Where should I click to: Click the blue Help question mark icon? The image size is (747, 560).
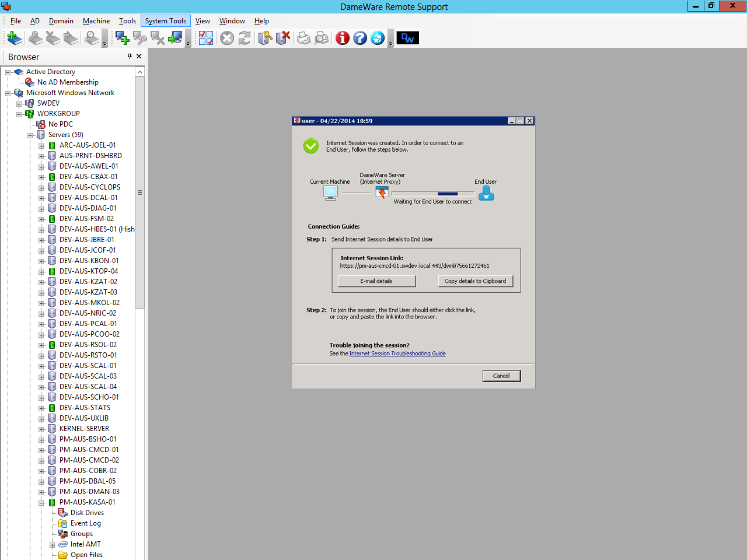tap(360, 38)
